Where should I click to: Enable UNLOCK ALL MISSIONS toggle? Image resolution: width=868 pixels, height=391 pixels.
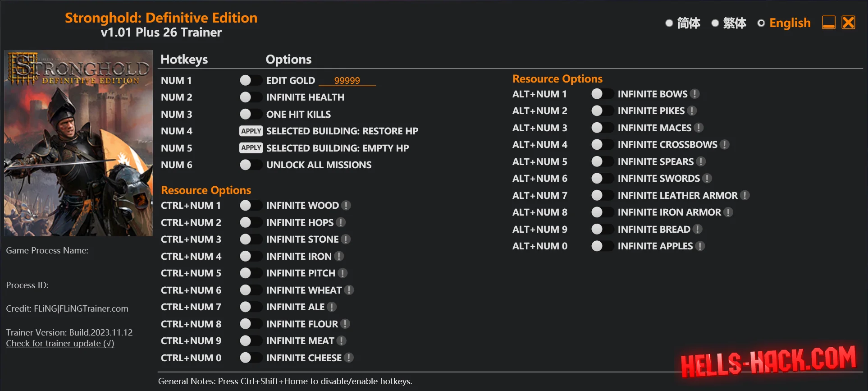(251, 165)
